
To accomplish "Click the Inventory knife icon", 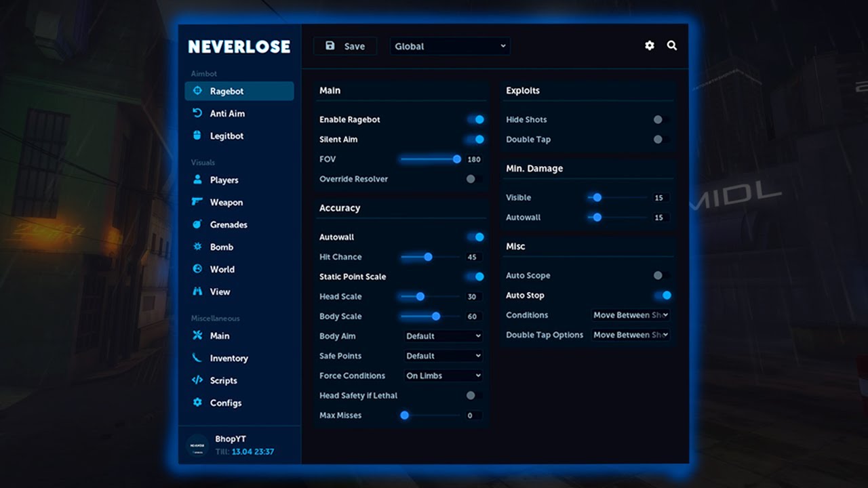I will (x=197, y=358).
